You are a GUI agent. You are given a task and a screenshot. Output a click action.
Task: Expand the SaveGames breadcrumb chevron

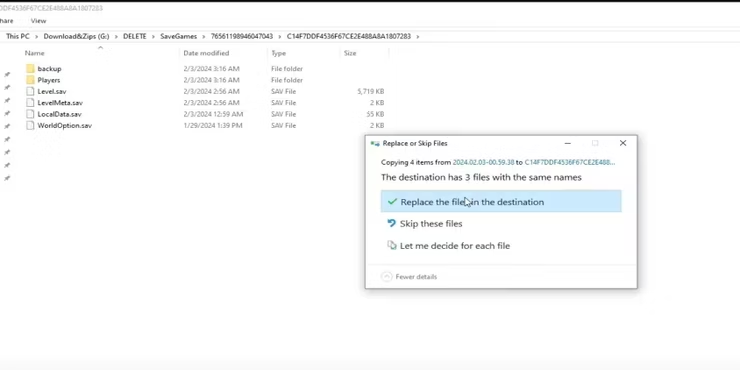[204, 36]
